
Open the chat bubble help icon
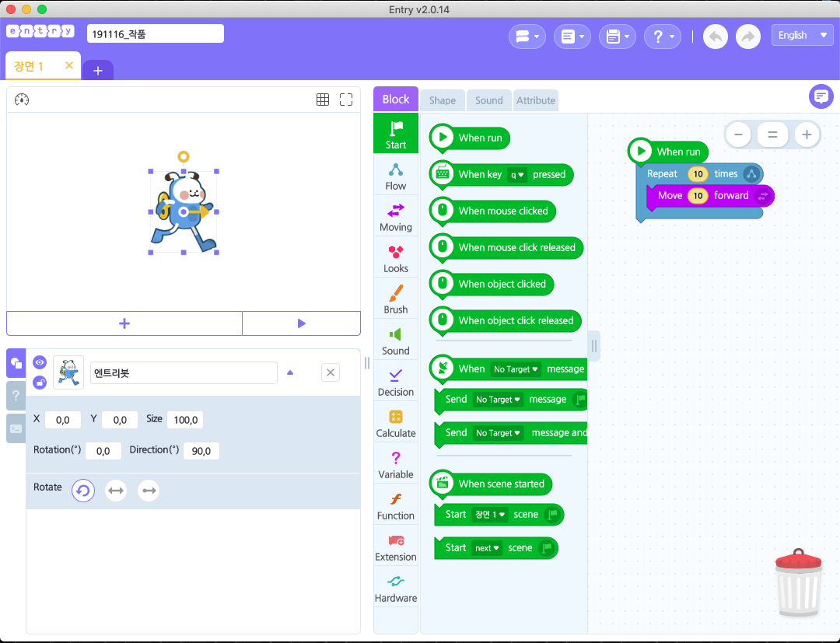click(x=821, y=96)
